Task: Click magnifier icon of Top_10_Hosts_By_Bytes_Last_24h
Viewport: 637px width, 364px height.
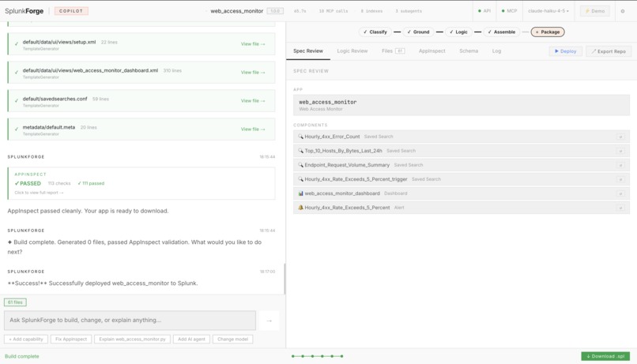Action: coord(300,151)
